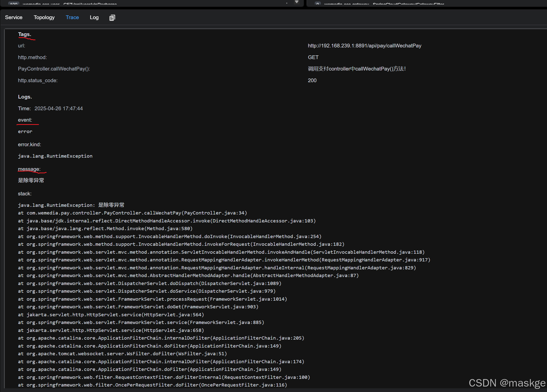The width and height of the screenshot is (547, 392).
Task: Click the Logs section heading
Action: click(25, 97)
